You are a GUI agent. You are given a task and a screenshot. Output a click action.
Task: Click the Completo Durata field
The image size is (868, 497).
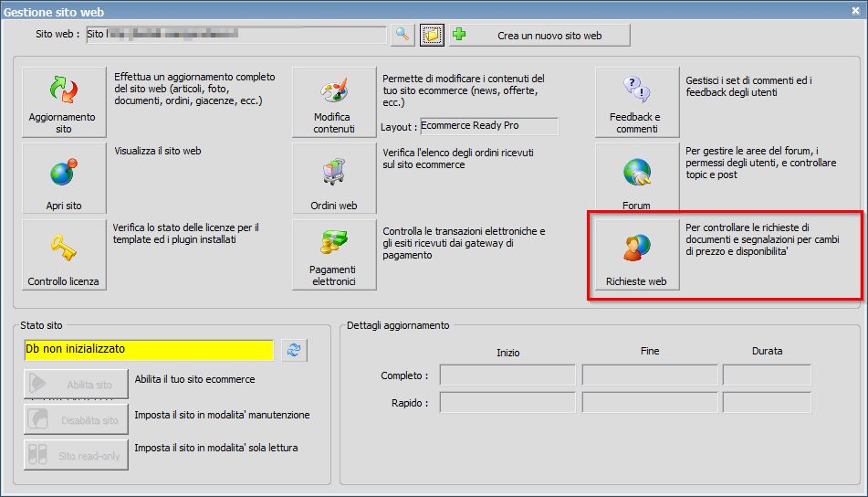point(767,375)
